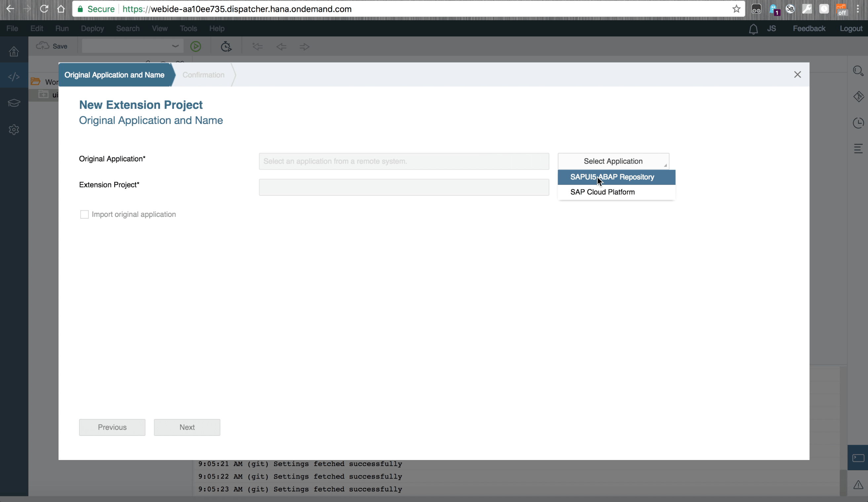Open the Development code icon in sidebar
This screenshot has height=502, width=868.
point(14,77)
